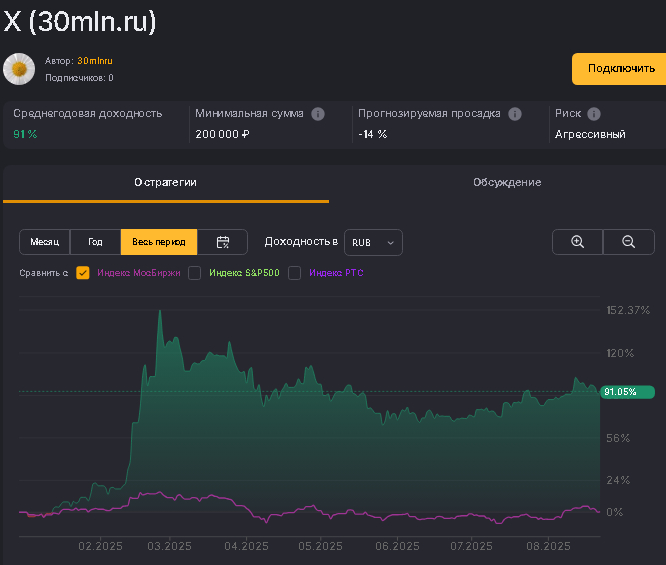Click the info icon next to Минимальная сумма
This screenshot has height=565, width=666.
(318, 114)
